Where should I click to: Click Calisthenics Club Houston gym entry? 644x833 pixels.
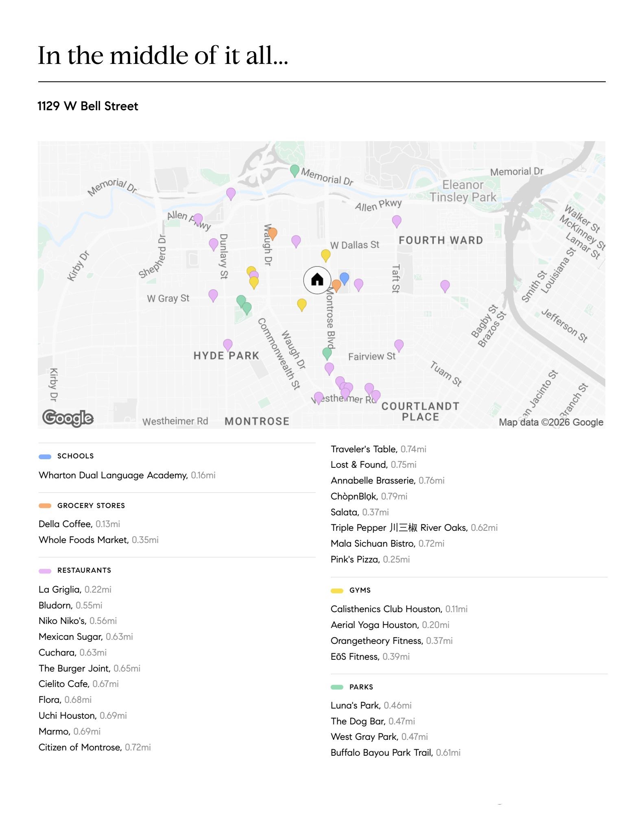click(399, 609)
